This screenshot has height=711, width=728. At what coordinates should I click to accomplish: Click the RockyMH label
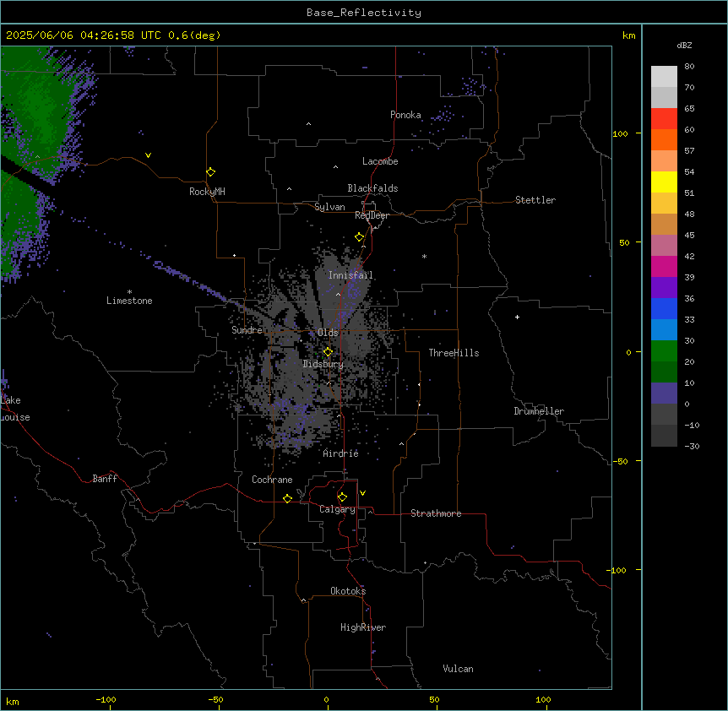(x=207, y=192)
